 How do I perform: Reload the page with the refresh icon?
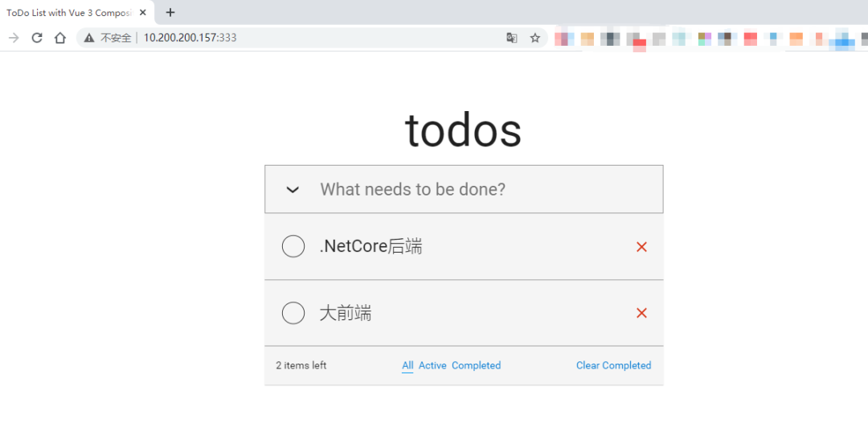pos(37,38)
